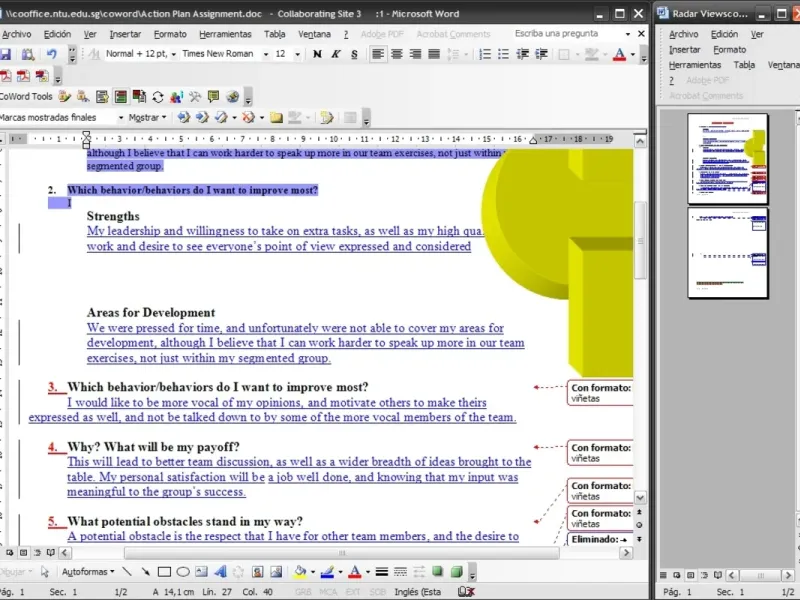Click the Undo arrow icon
Screen dimensions: 800x600
51,54
